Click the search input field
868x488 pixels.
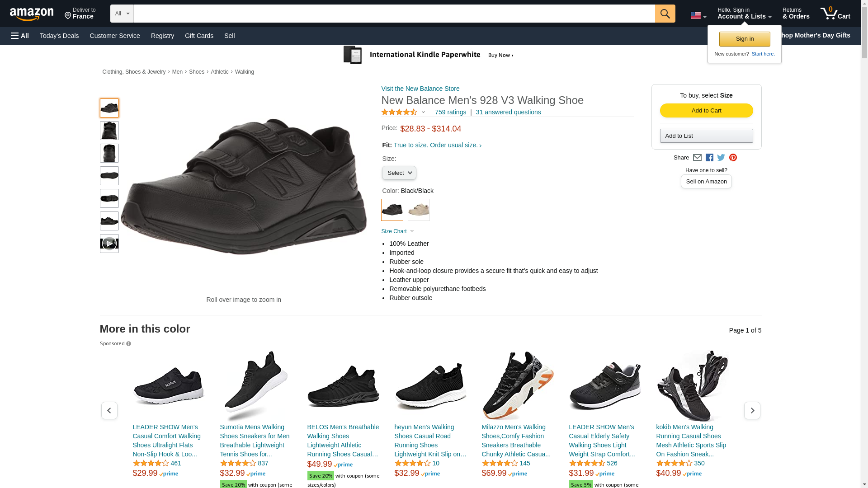(x=393, y=14)
